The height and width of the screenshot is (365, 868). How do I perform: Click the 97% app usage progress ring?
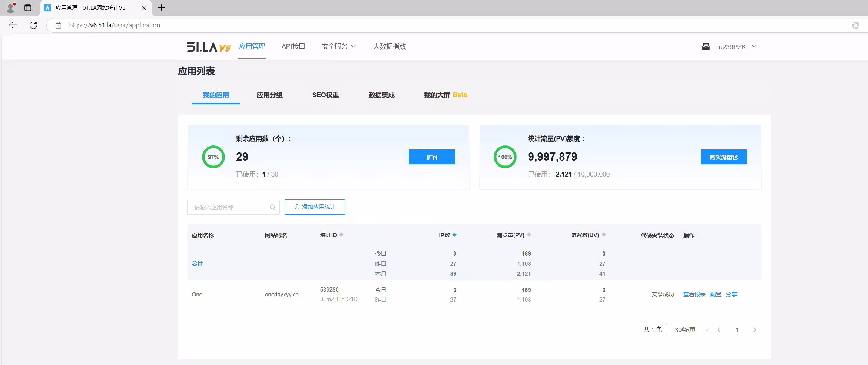(213, 157)
